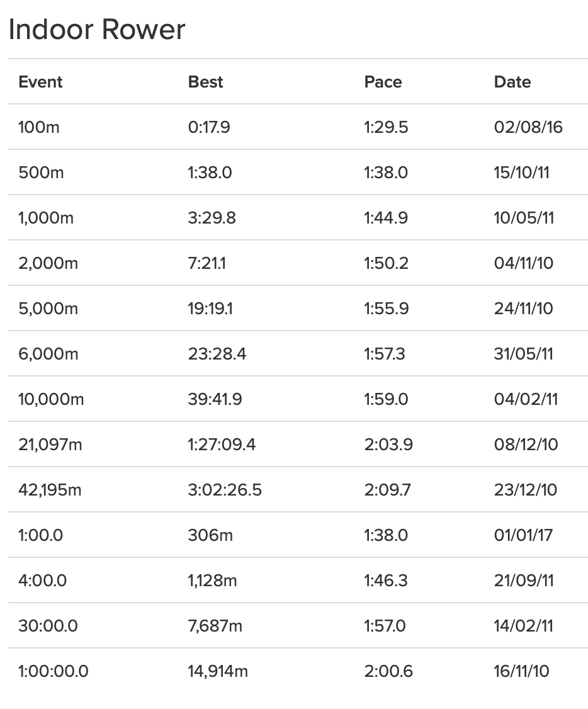Image resolution: width=588 pixels, height=709 pixels.
Task: Click the 2:00.6 pace value
Action: pyautogui.click(x=388, y=671)
